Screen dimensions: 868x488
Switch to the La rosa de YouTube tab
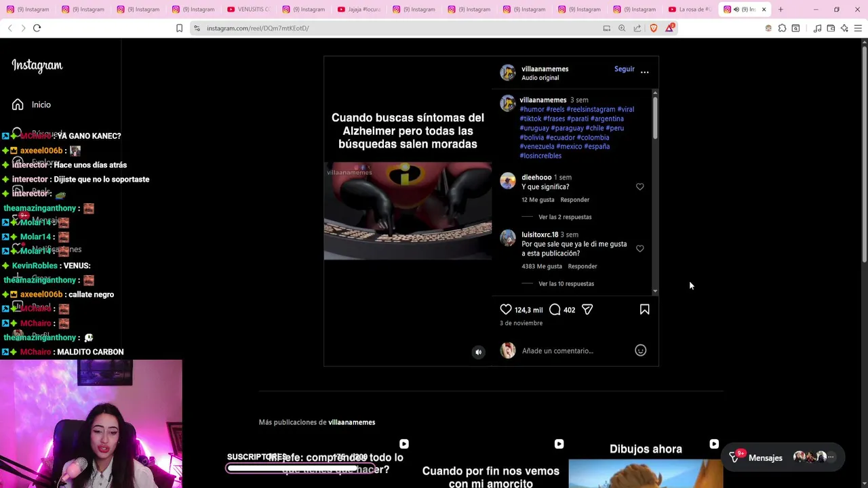[x=690, y=9]
